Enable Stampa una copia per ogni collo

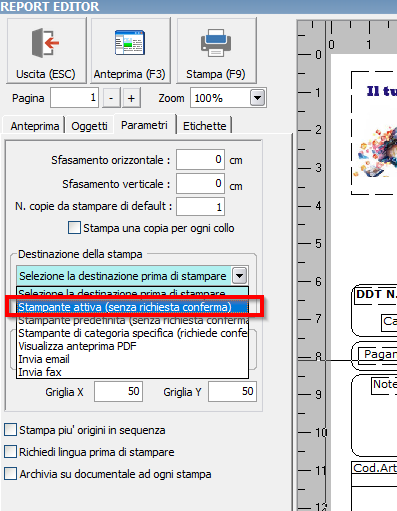tap(74, 228)
